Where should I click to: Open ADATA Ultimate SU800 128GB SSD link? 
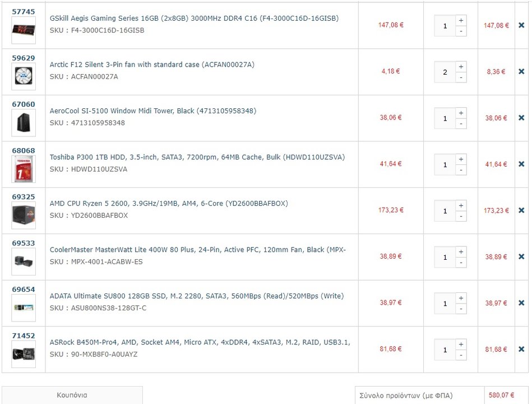pyautogui.click(x=197, y=296)
